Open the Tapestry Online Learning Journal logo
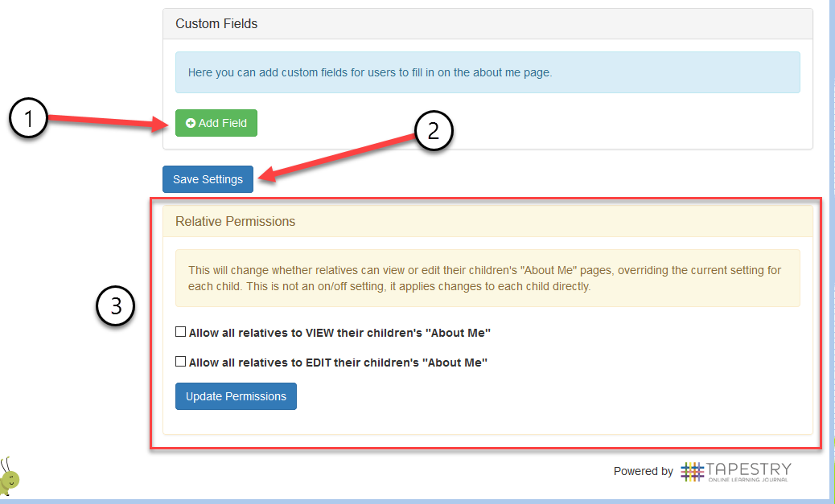835x504 pixels. pos(736,472)
